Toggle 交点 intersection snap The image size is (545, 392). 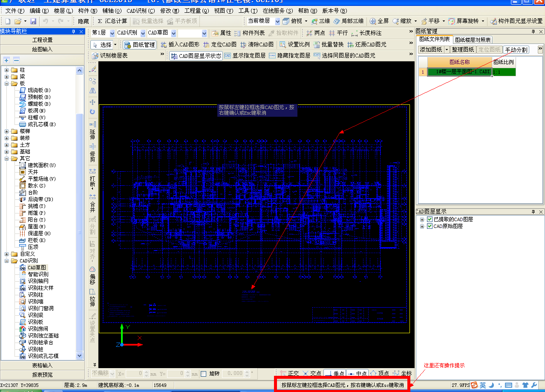click(311, 374)
